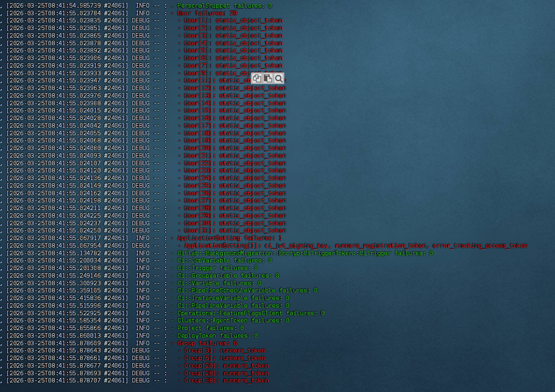Click the 'Group[20]: runners_token' entry

point(226,366)
